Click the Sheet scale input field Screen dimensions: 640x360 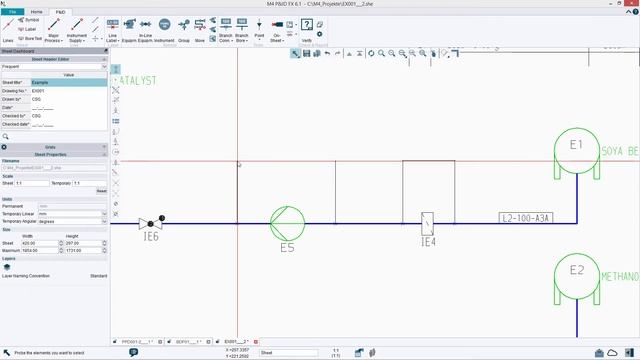pyautogui.click(x=32, y=183)
